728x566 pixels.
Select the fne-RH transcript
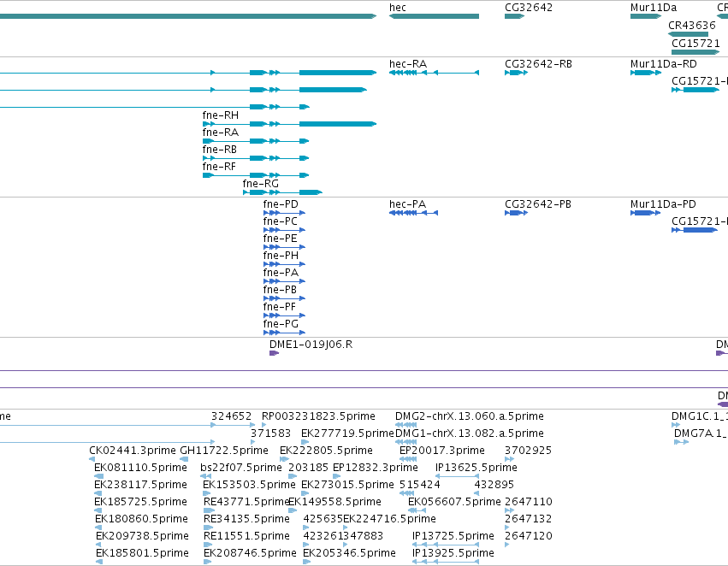[289, 124]
